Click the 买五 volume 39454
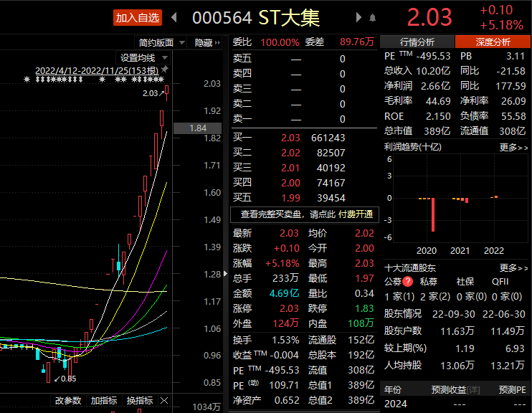 click(x=331, y=198)
